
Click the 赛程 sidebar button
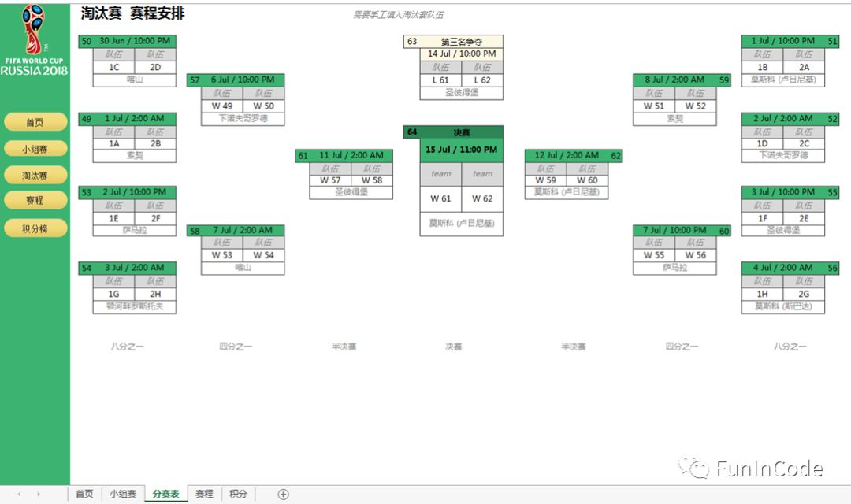(35, 200)
